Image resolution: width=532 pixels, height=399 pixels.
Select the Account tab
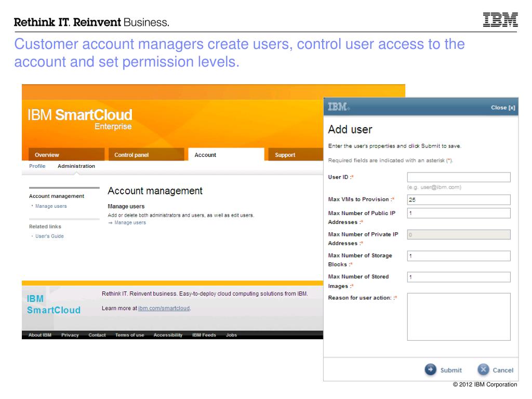point(226,154)
